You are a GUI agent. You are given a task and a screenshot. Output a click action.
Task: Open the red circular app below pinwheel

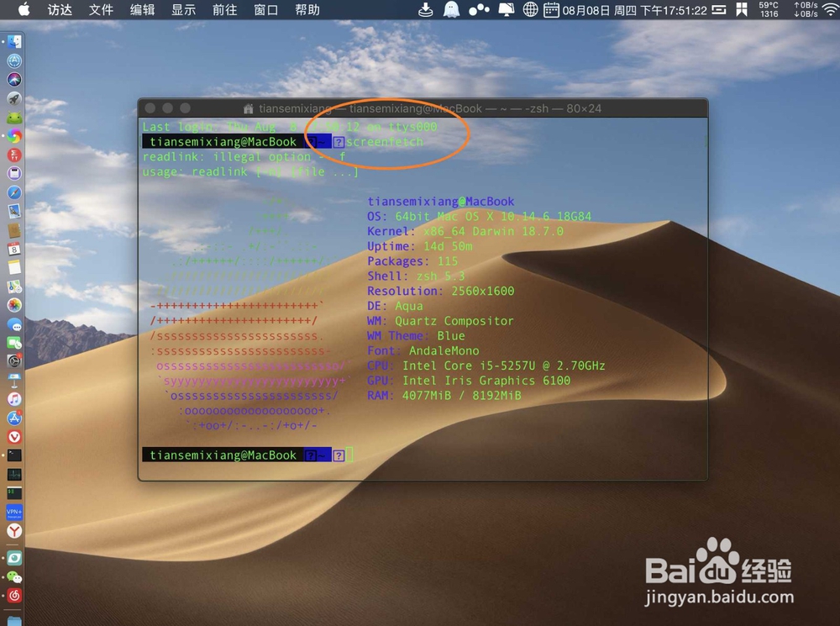tap(14, 155)
